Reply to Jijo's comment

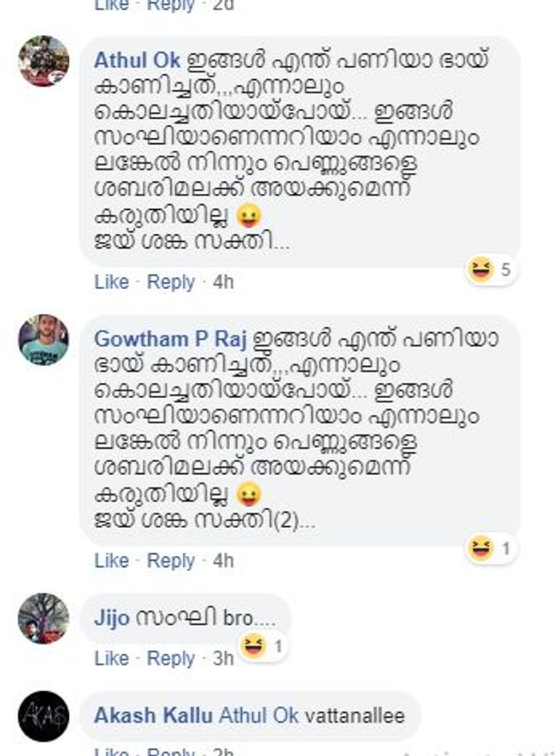(171, 658)
